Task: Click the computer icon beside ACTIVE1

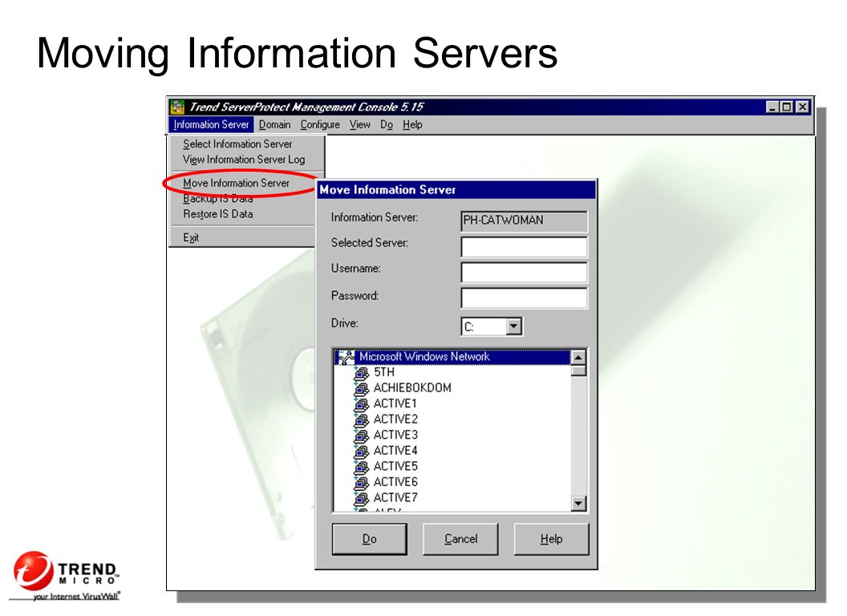Action: (x=361, y=404)
